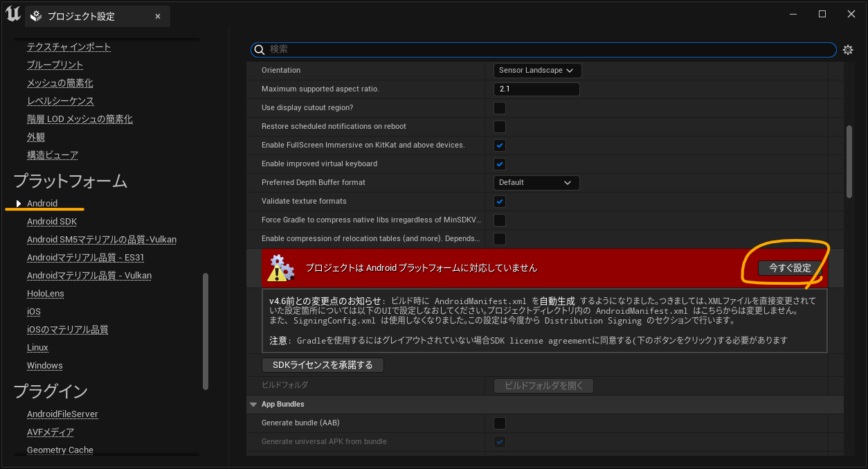Check Generate bundle (AAB) option
The height and width of the screenshot is (469, 868).
pos(500,423)
